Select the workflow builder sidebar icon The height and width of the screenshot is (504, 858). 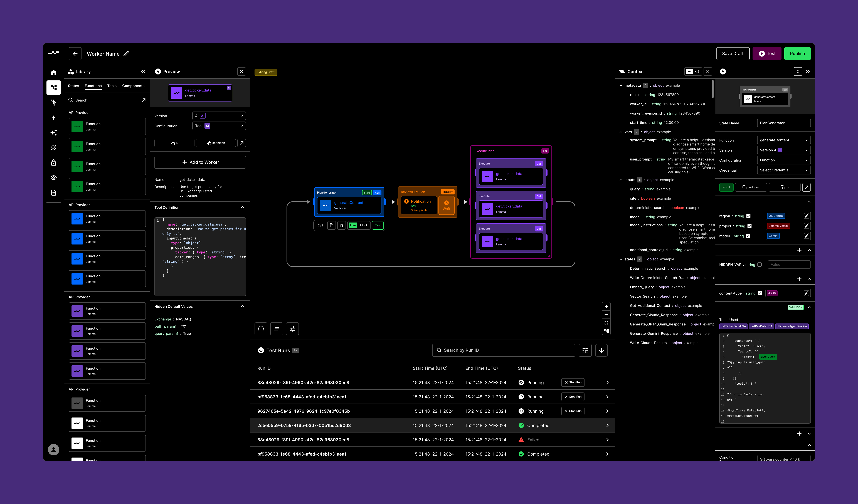tap(53, 88)
